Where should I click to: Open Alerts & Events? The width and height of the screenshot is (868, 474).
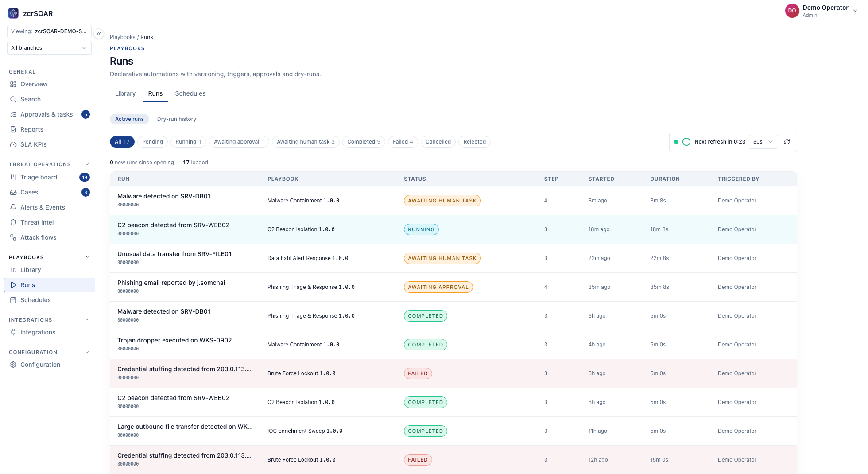[49, 207]
